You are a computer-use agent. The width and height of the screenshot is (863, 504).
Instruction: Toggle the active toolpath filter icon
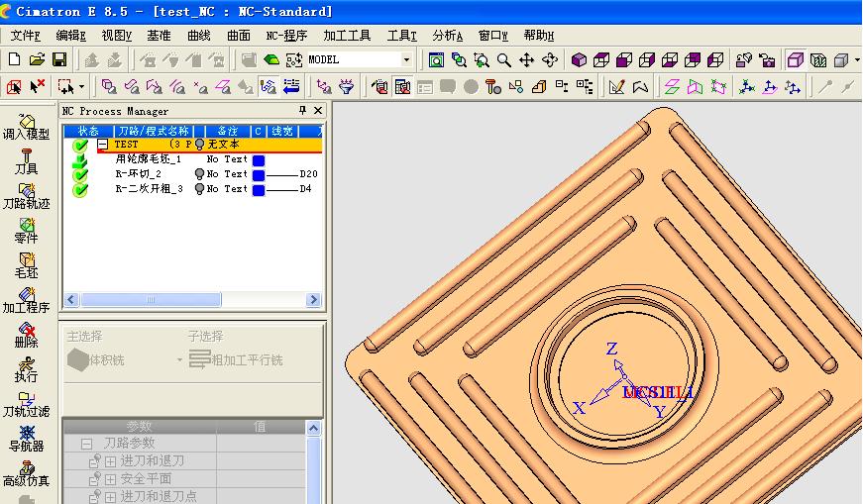pos(269,87)
